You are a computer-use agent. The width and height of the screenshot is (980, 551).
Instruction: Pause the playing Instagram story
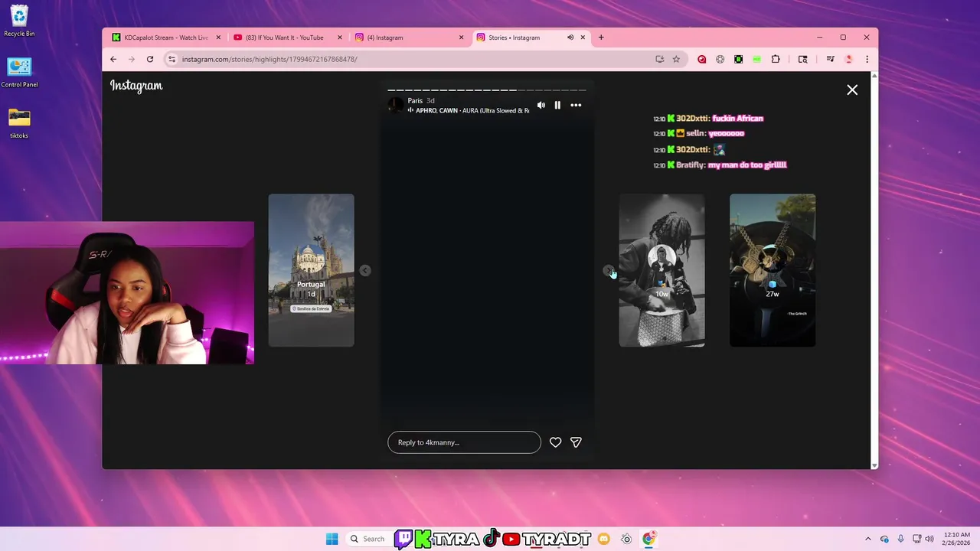pyautogui.click(x=557, y=105)
